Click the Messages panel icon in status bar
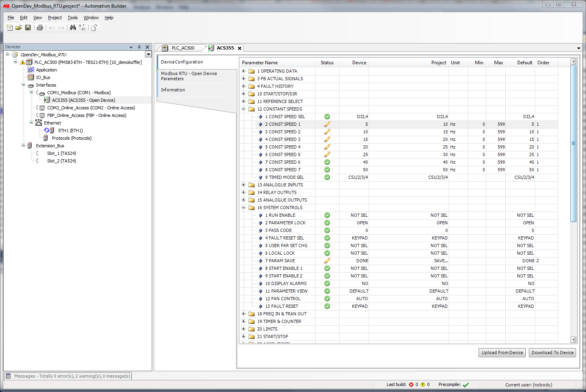 coord(8,376)
